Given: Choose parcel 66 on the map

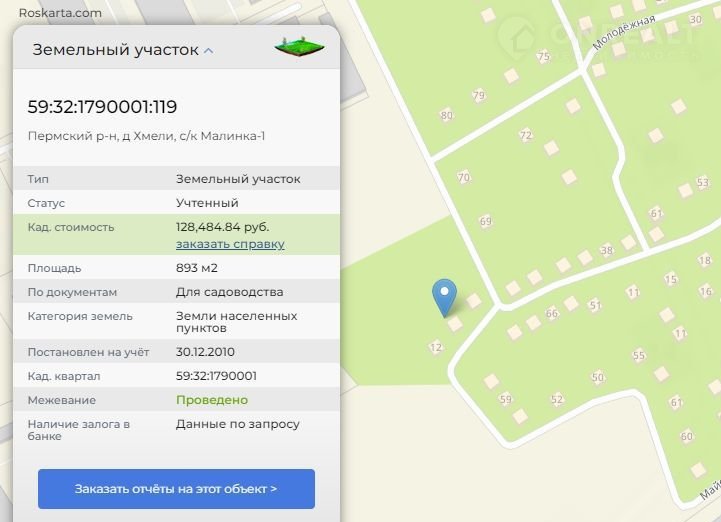Looking at the screenshot, I should coord(551,313).
